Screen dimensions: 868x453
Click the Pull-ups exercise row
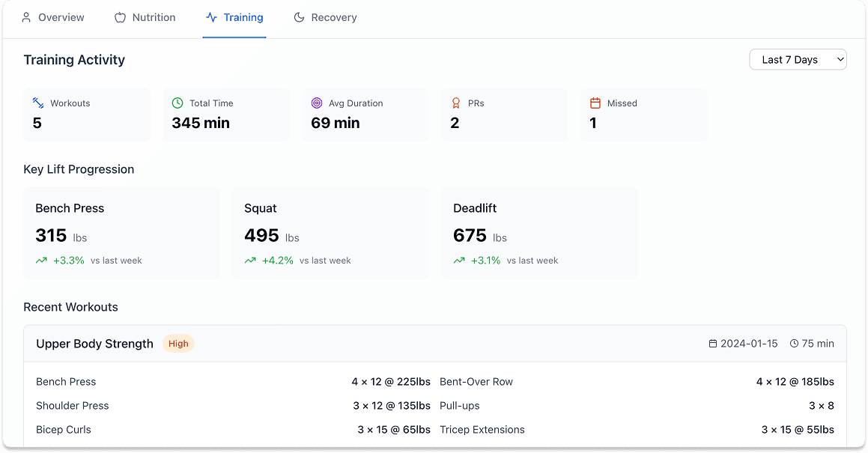637,406
